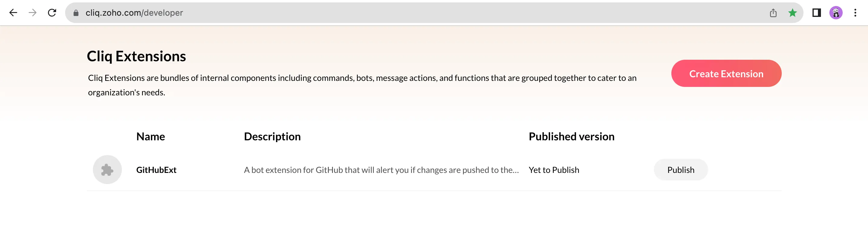Click the GitHubExt description text
The image size is (868, 242).
381,170
